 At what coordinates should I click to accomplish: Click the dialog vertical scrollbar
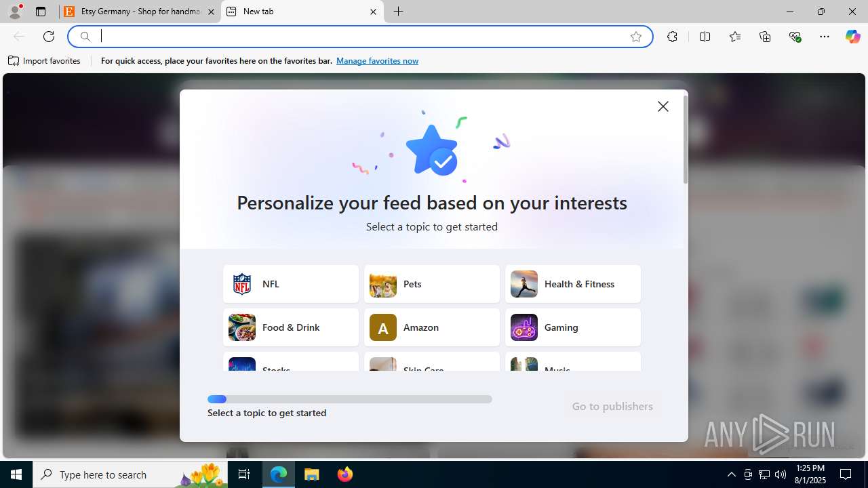pos(686,140)
